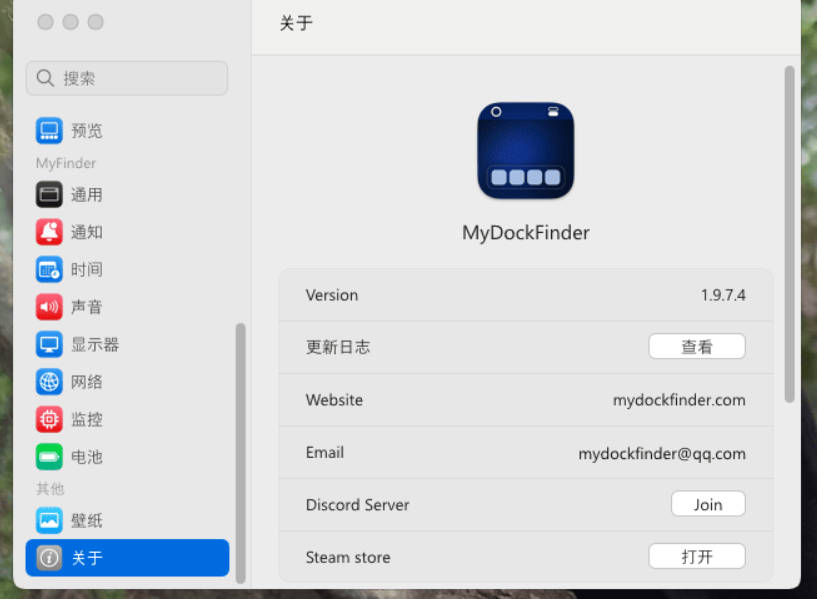Click the 关于 window title
Screen dimensions: 817x599
pos(296,23)
